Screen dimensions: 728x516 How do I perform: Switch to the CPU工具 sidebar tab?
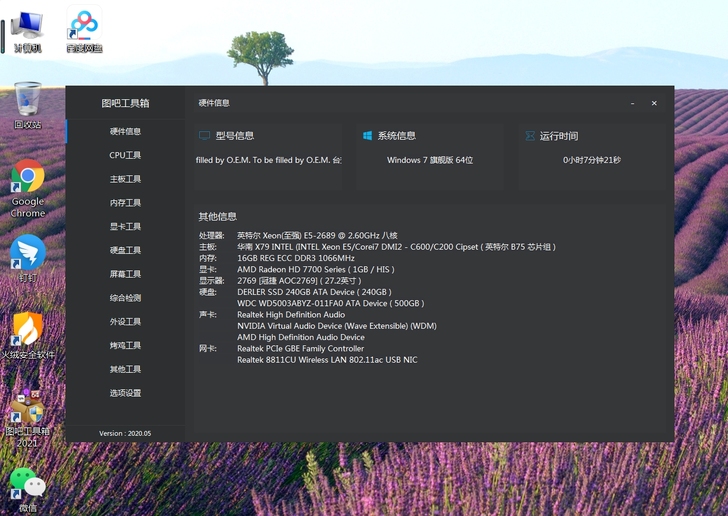(x=125, y=155)
